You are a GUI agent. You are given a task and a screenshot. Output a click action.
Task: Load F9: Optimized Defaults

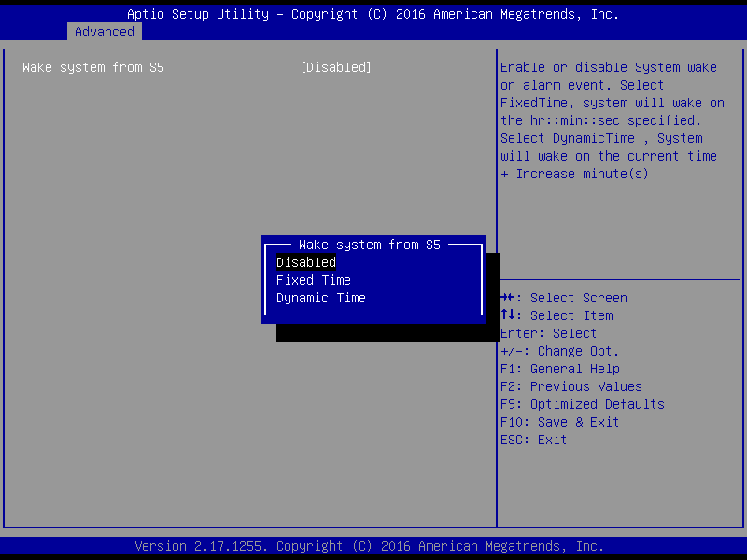pos(583,404)
